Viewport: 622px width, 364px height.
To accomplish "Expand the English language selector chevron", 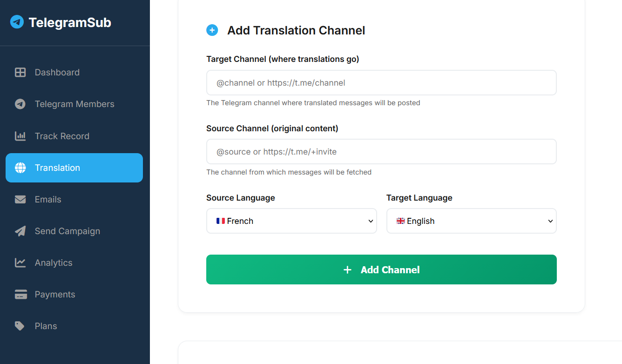I will (x=550, y=221).
